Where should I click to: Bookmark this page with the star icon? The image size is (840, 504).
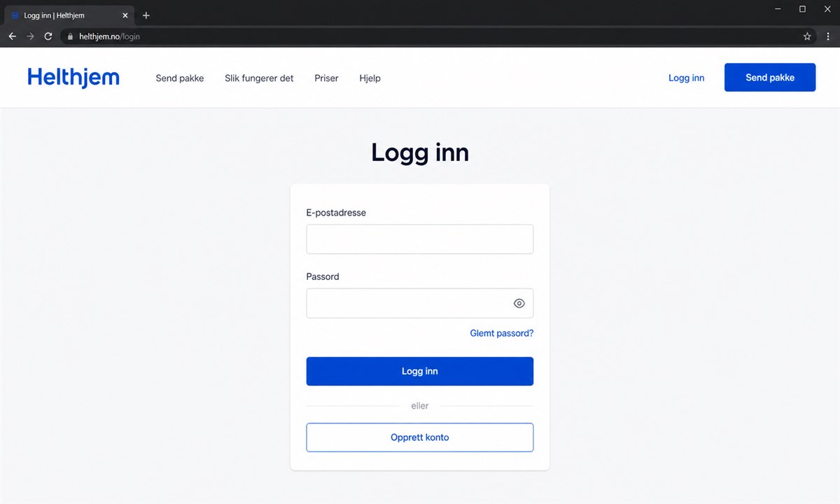pyautogui.click(x=807, y=36)
